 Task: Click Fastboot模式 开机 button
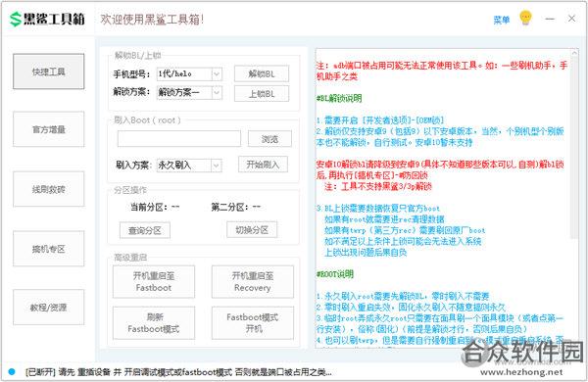tap(253, 323)
